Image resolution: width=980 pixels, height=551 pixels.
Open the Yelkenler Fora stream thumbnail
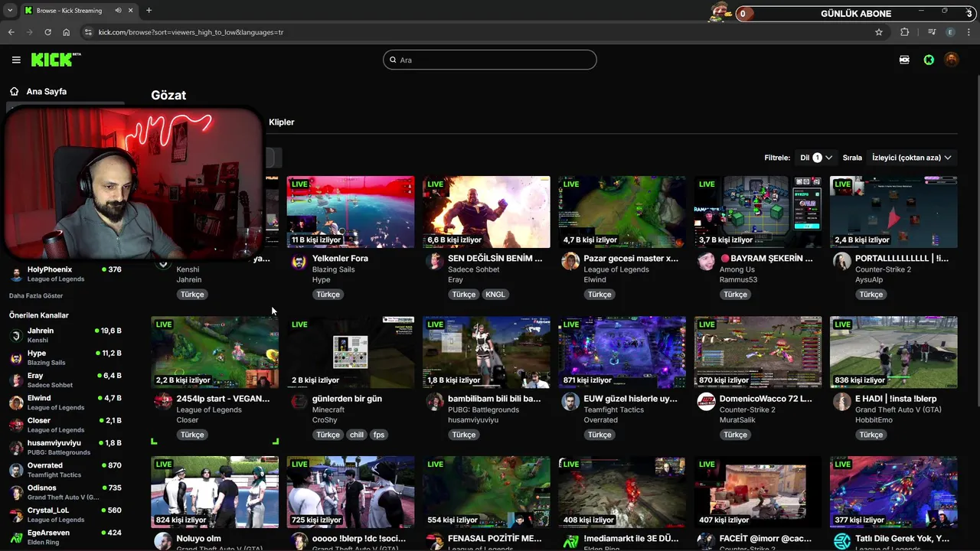(x=351, y=212)
